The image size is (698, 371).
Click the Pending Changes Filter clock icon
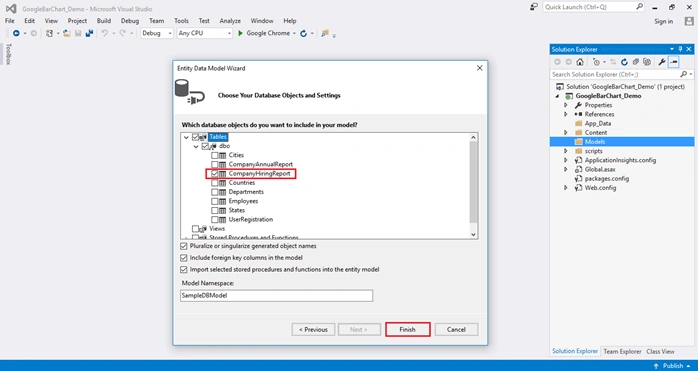pyautogui.click(x=596, y=62)
